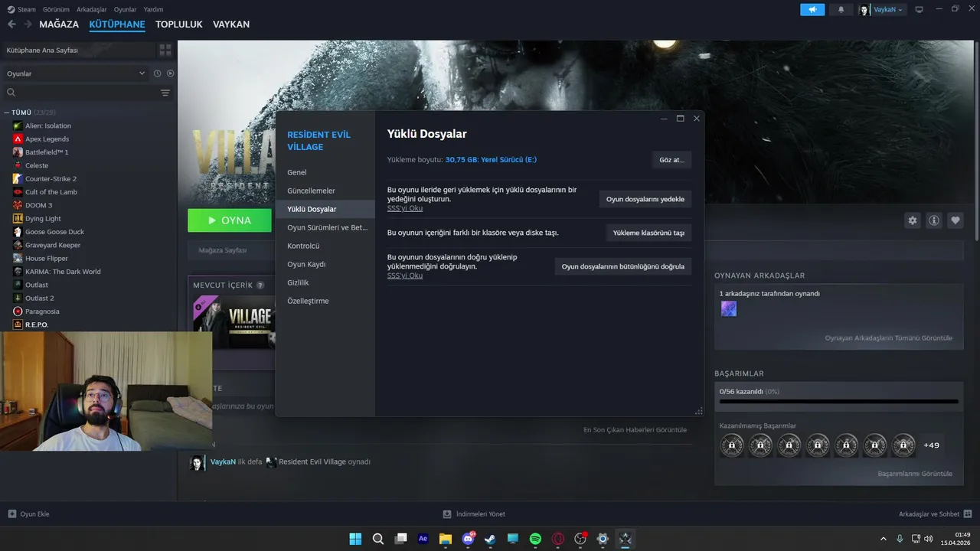The width and height of the screenshot is (980, 551).
Task: Click the properties dialog resize grip
Action: coord(699,411)
